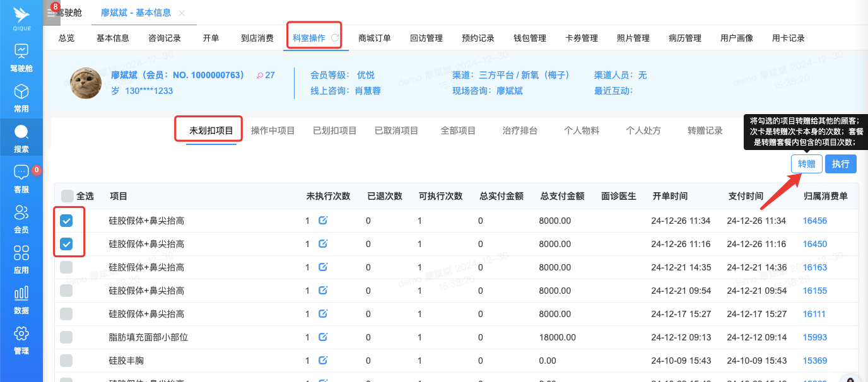Open consumption order link 15993
The height and width of the screenshot is (382, 868).
tap(814, 337)
